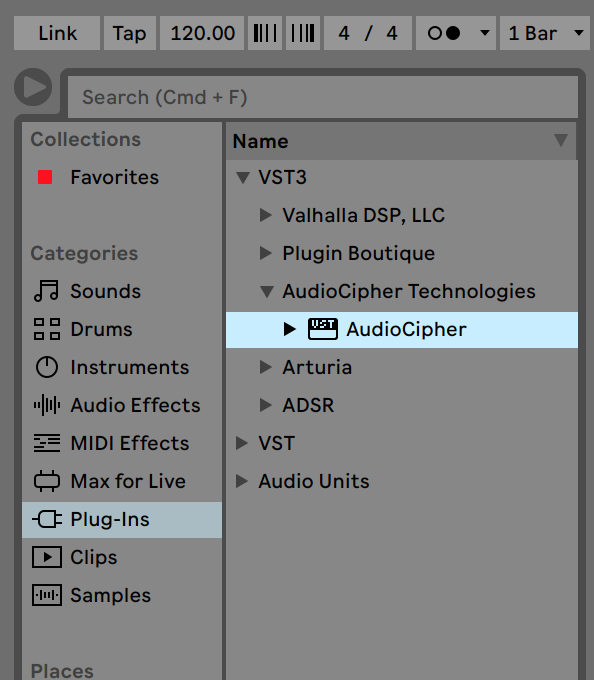Open the 1 Bar quantization dropdown

(545, 33)
